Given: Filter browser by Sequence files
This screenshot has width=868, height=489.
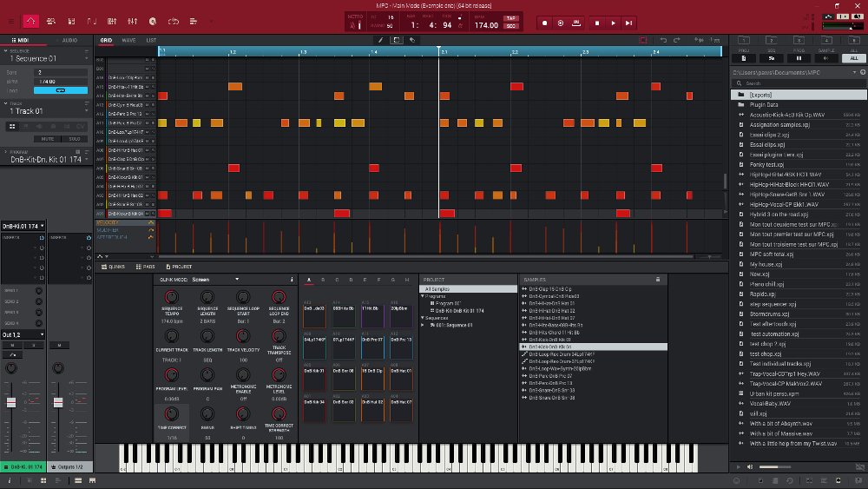Looking at the screenshot, I should tap(771, 57).
